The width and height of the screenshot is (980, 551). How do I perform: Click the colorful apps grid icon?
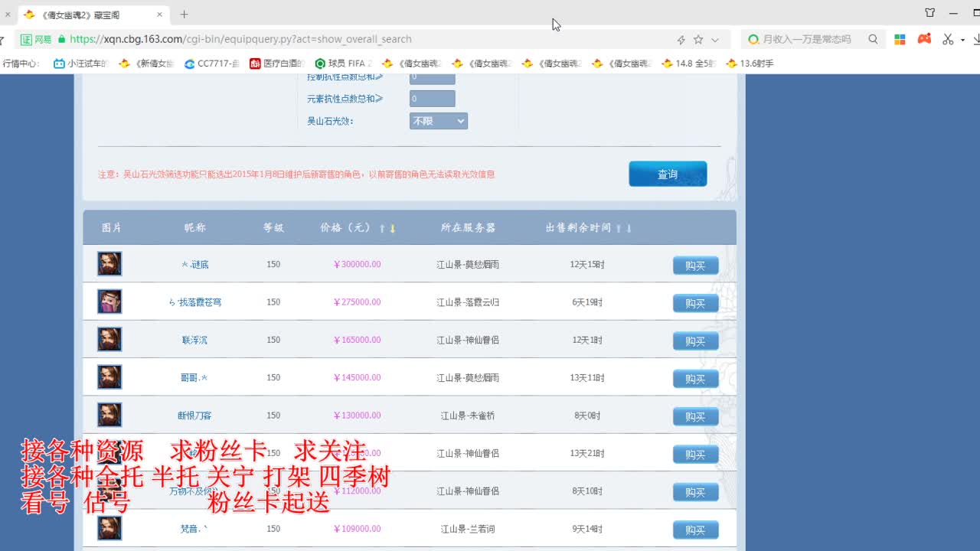900,38
